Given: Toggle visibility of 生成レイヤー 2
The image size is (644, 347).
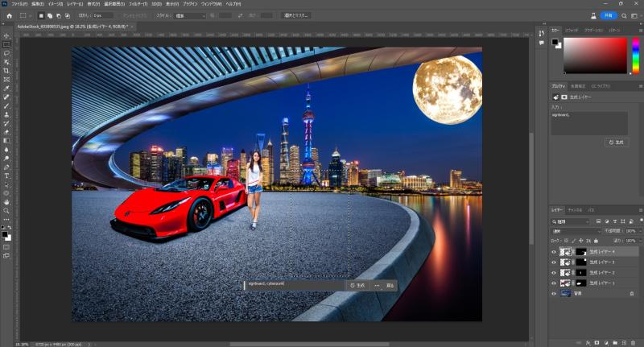Looking at the screenshot, I should click(x=553, y=273).
